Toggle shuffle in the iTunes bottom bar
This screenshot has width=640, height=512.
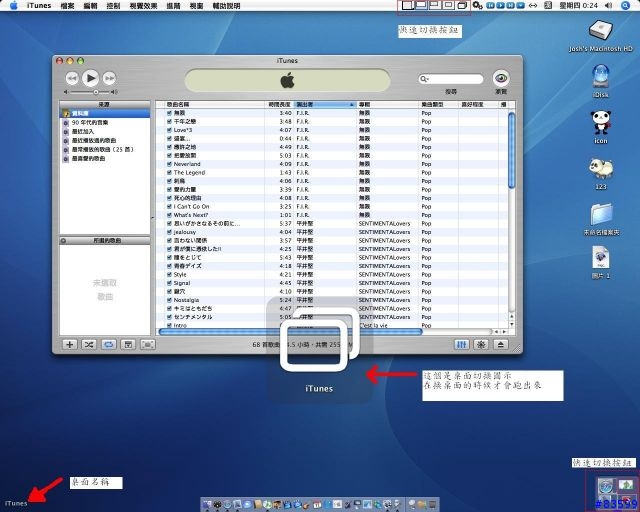point(89,345)
